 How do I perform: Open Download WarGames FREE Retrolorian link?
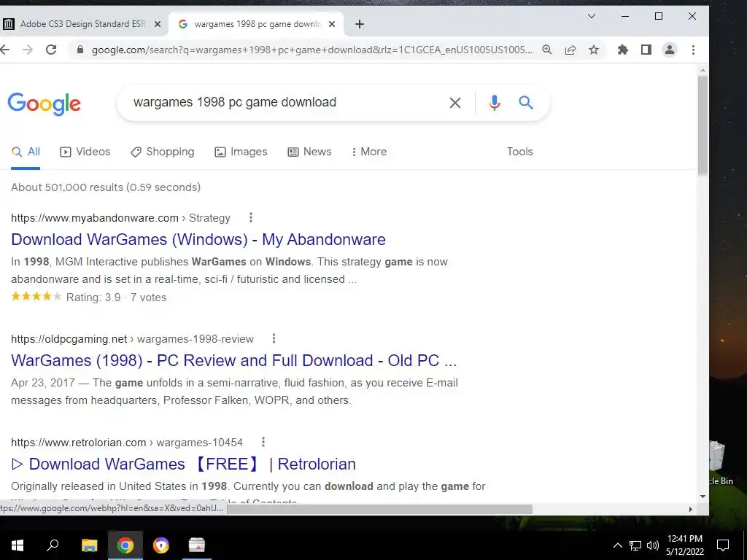pyautogui.click(x=183, y=464)
